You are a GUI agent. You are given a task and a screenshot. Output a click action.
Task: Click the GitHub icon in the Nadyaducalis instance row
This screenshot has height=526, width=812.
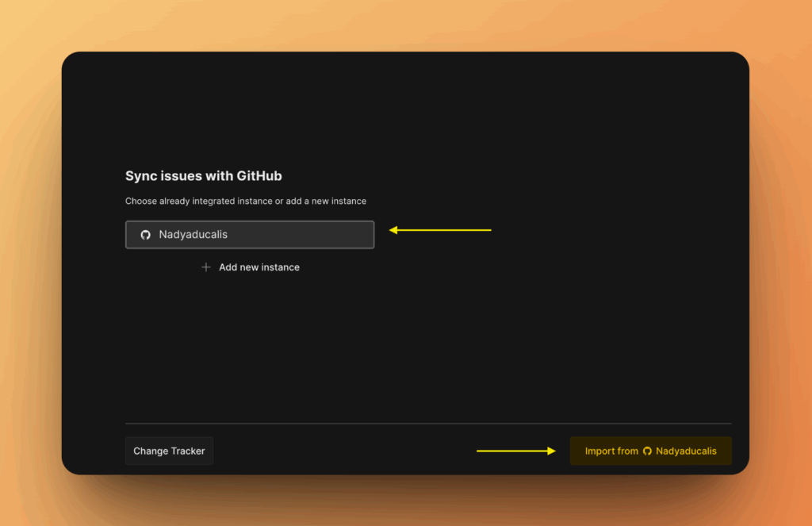(x=145, y=235)
